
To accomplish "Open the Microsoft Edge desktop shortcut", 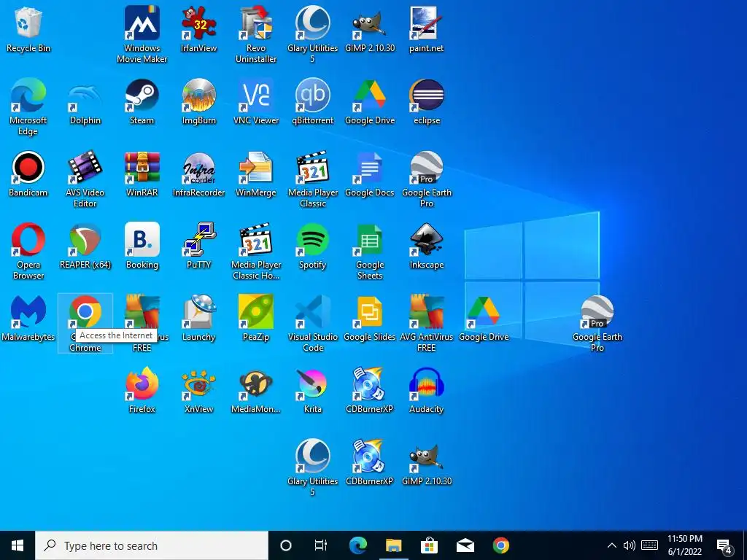I will coord(28,106).
